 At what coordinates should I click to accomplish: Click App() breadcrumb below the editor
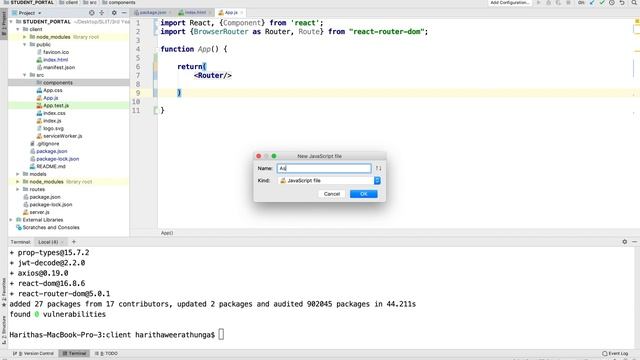[x=167, y=233]
